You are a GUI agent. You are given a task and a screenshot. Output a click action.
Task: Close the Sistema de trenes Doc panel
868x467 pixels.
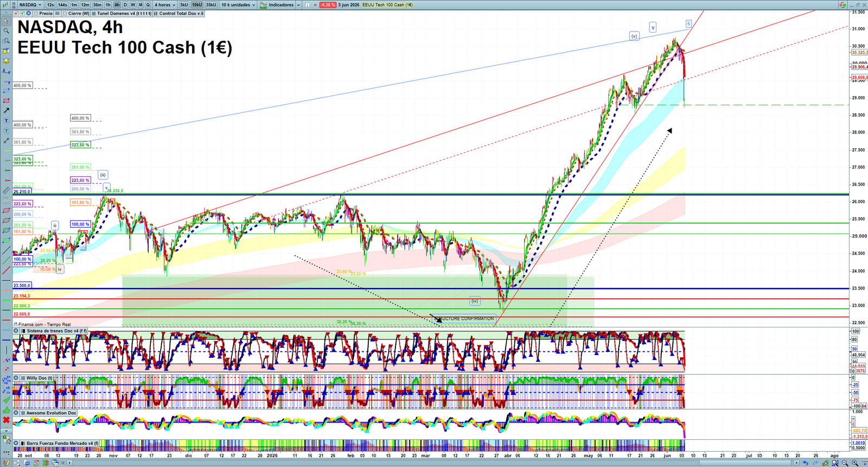point(16,331)
